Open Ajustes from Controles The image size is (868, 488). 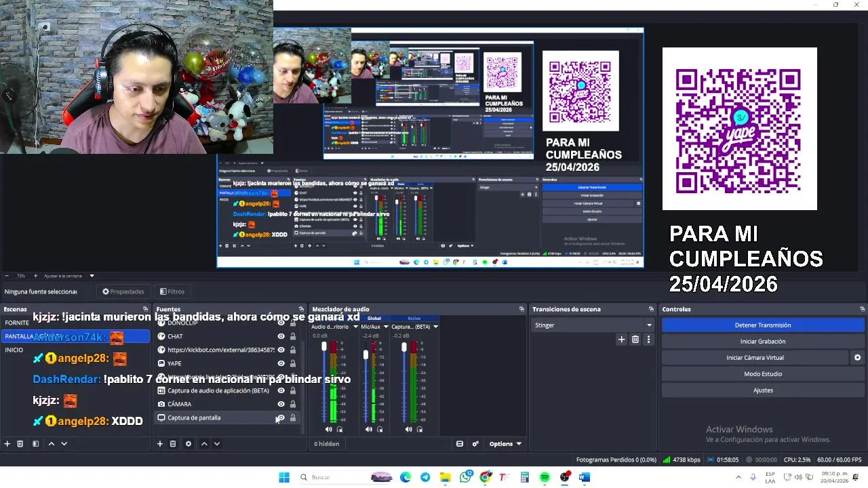(x=763, y=390)
